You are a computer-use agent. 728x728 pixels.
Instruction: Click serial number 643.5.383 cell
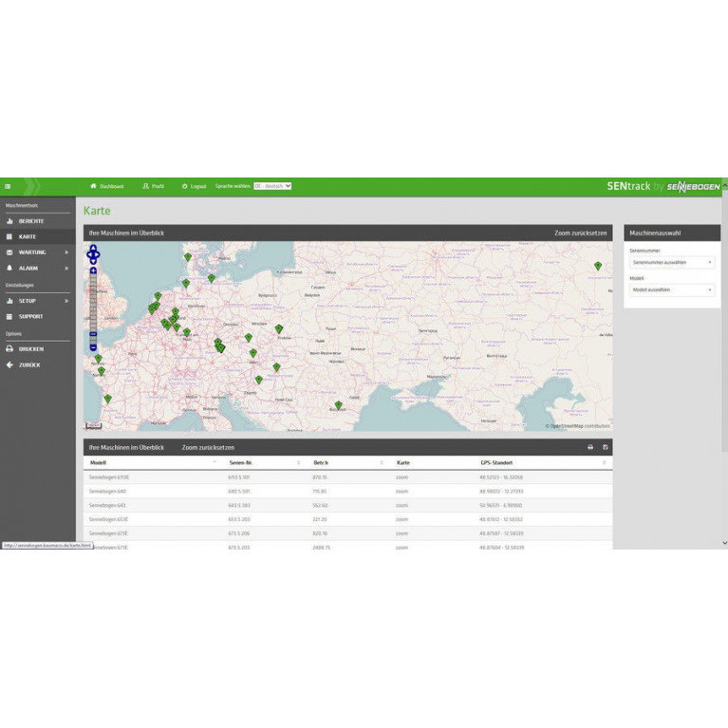click(238, 505)
